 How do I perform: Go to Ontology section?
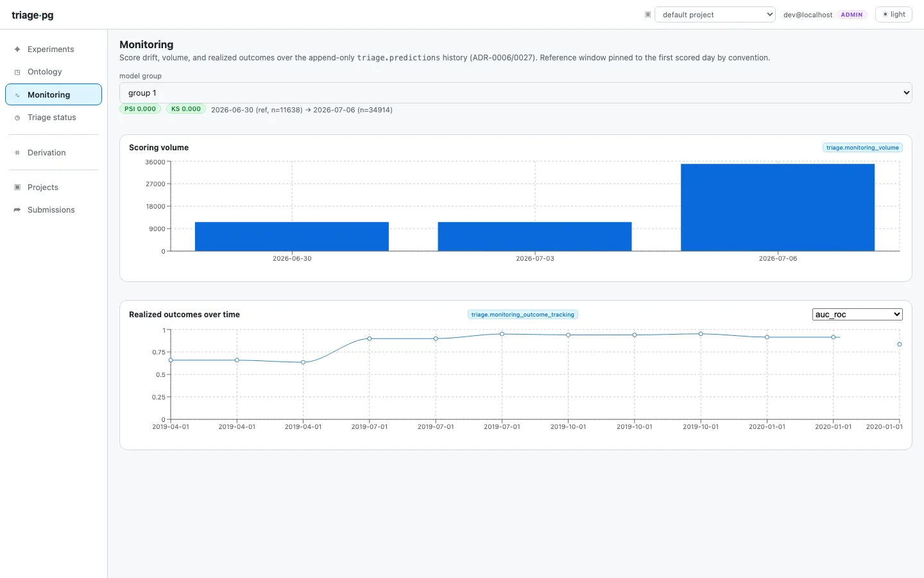[53, 72]
